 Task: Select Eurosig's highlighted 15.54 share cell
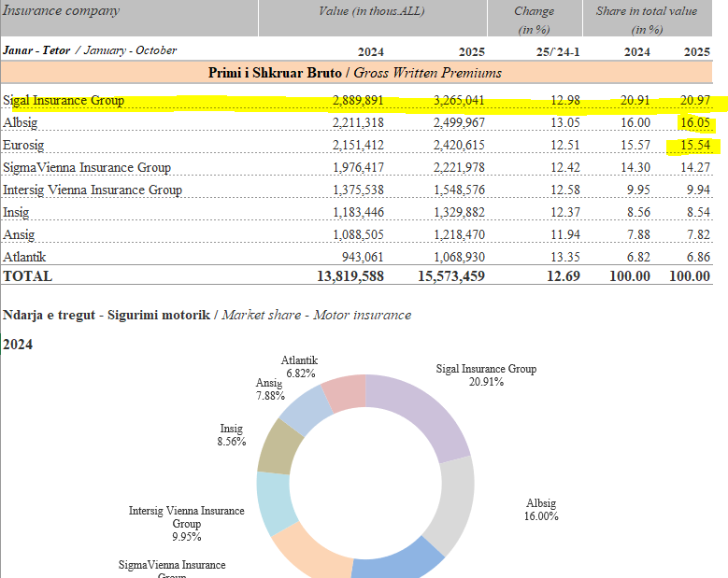pyautogui.click(x=696, y=145)
